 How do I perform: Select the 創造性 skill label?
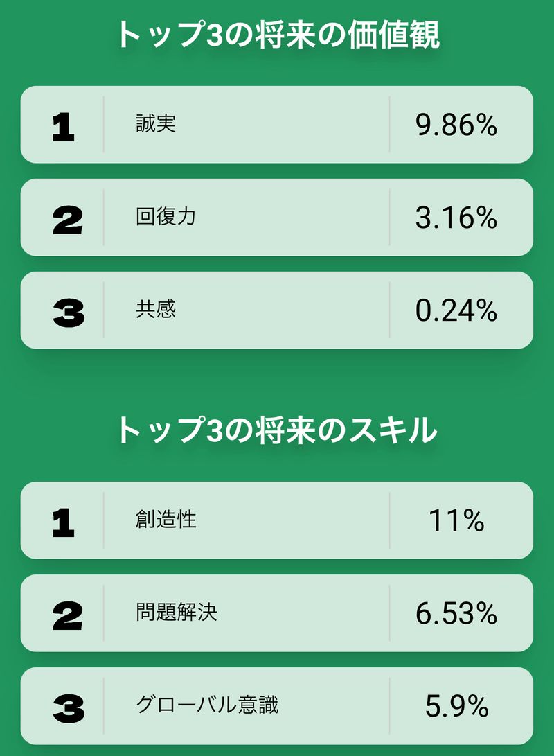tap(166, 520)
